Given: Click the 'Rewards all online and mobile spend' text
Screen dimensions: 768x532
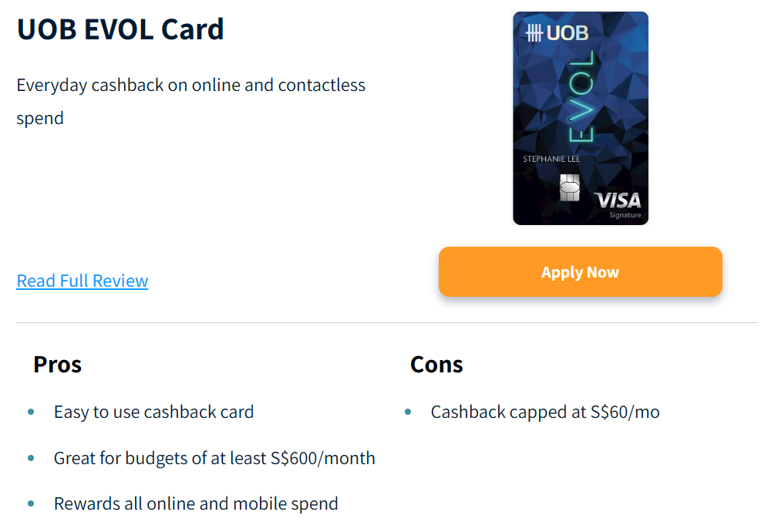Looking at the screenshot, I should coord(196,504).
